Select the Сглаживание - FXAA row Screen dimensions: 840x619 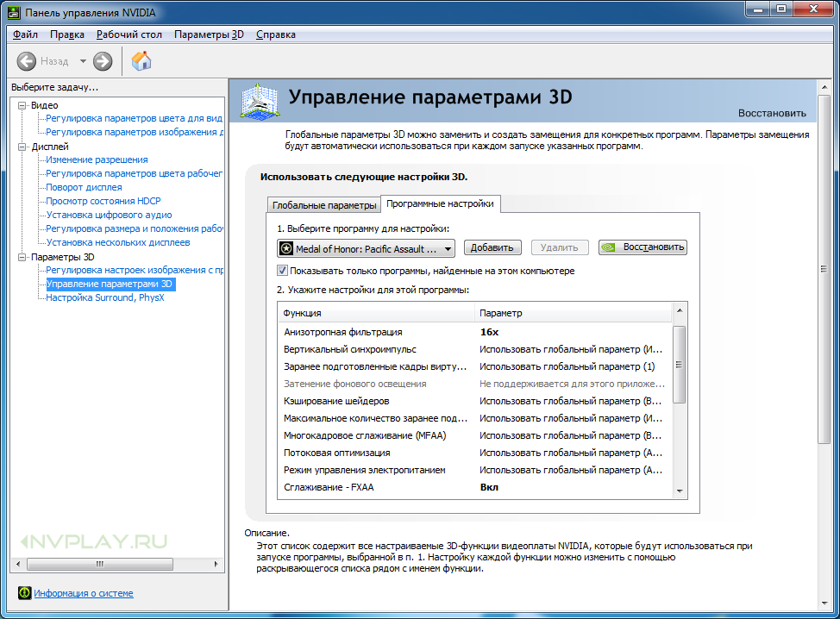[474, 487]
